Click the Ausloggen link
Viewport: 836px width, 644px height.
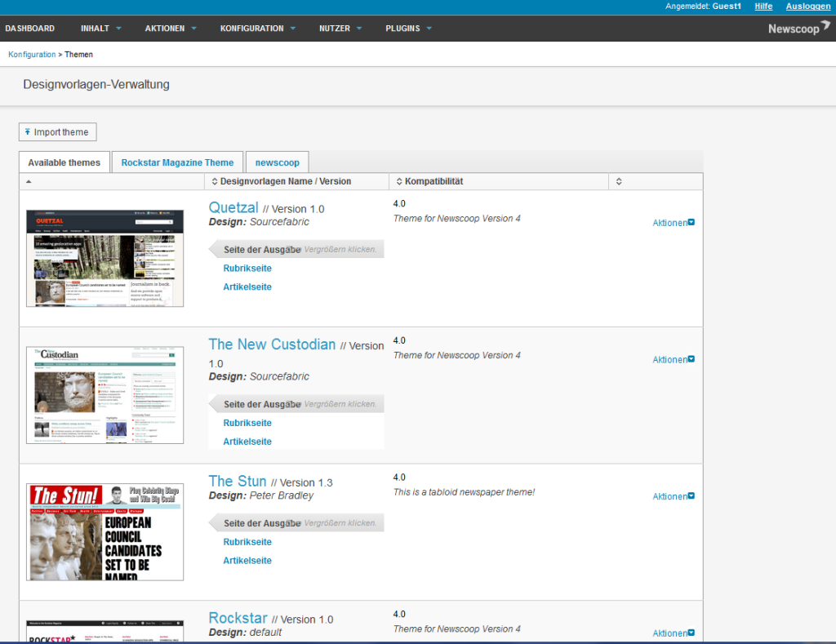point(807,7)
